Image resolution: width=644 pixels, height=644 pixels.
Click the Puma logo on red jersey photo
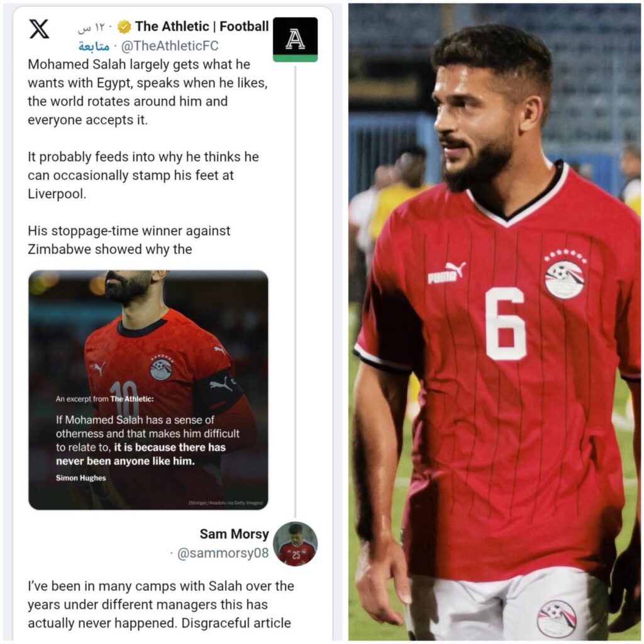click(x=447, y=273)
